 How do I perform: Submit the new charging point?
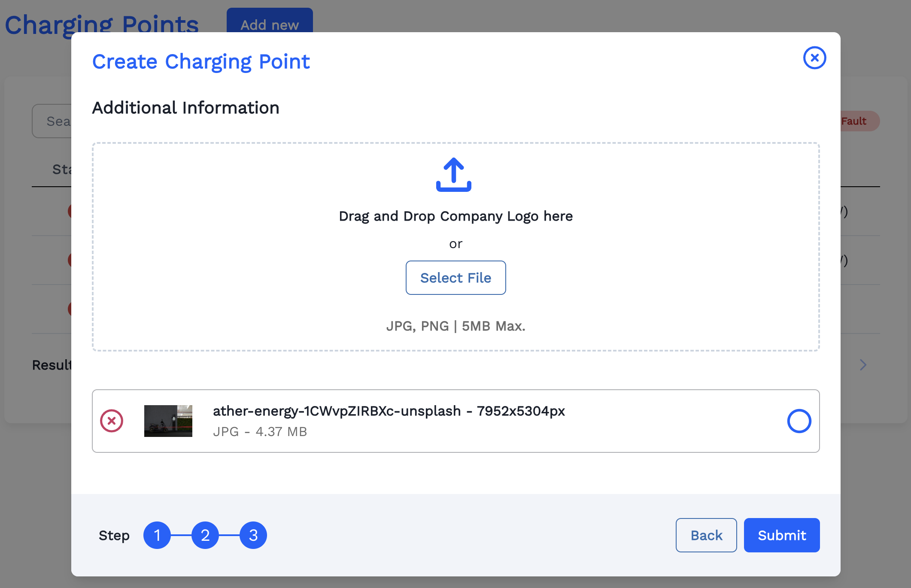[782, 535]
